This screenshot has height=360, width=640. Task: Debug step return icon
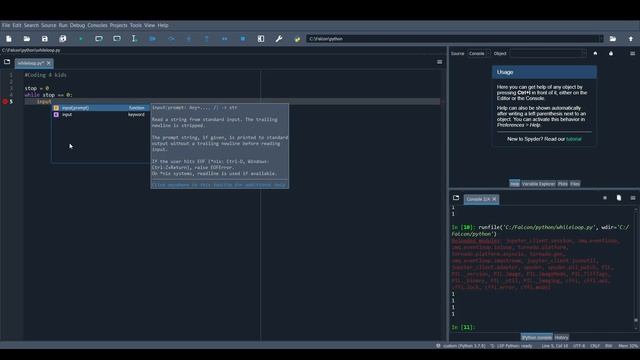(207, 39)
